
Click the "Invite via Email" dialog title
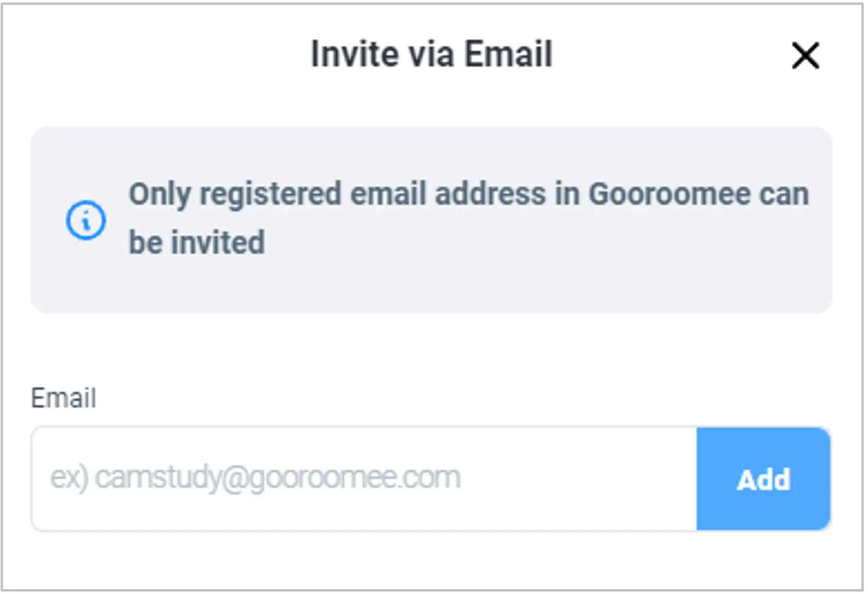(x=431, y=54)
